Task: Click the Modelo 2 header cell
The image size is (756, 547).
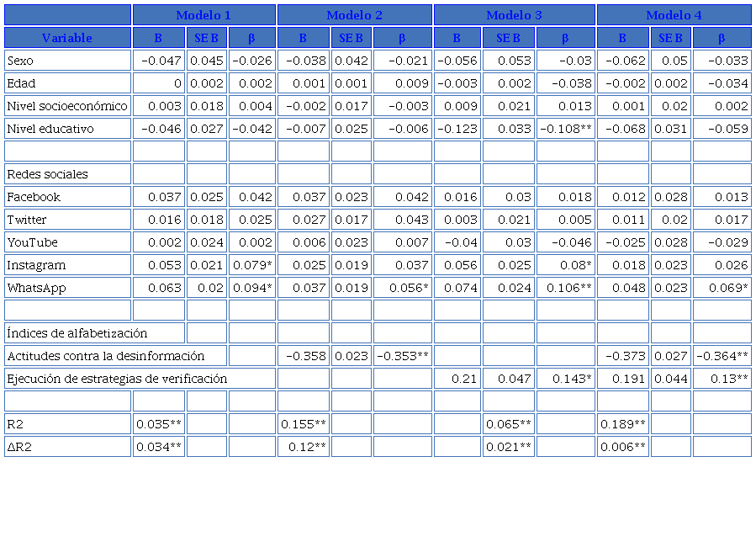Action: [x=355, y=15]
